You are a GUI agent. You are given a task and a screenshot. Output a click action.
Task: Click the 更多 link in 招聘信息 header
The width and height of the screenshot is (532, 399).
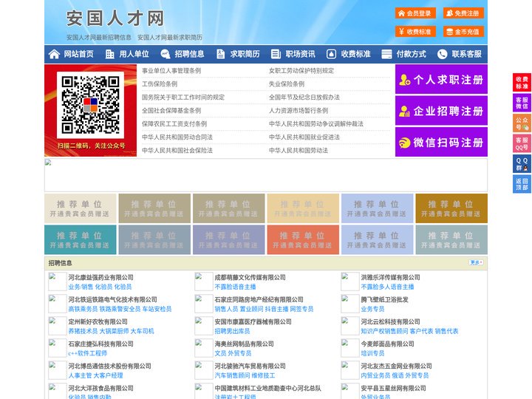coord(476,262)
